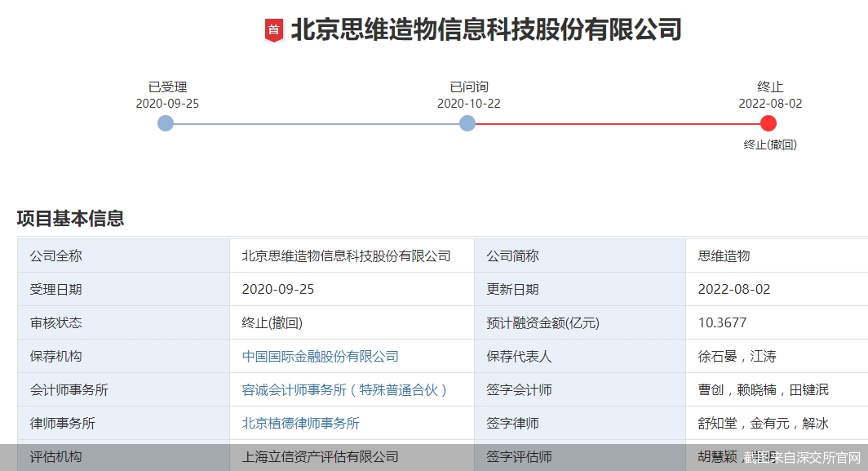Open 容诚会计师事务所（特殊普通合伙）link

344,390
